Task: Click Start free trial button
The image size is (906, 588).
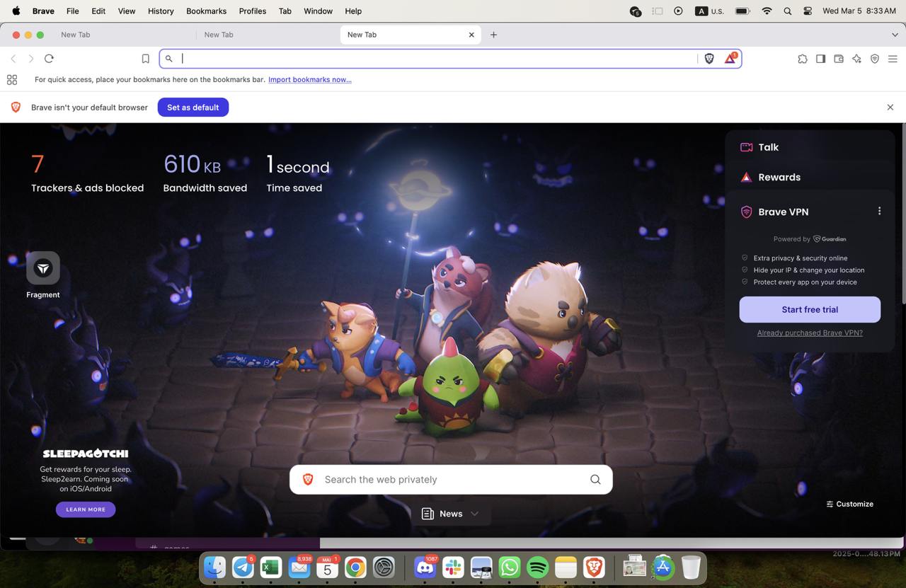Action: [810, 309]
